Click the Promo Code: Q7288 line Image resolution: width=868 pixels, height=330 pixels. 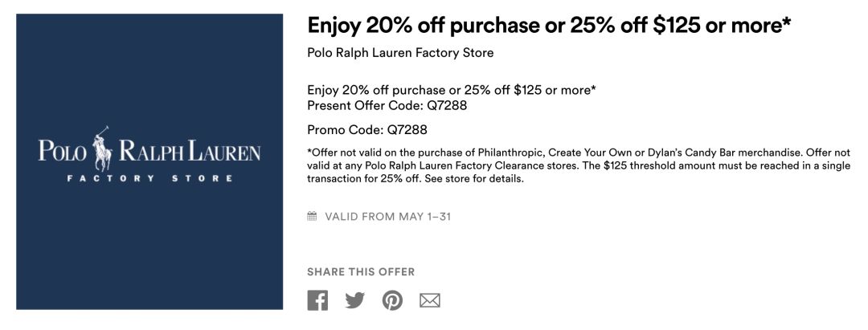click(367, 130)
